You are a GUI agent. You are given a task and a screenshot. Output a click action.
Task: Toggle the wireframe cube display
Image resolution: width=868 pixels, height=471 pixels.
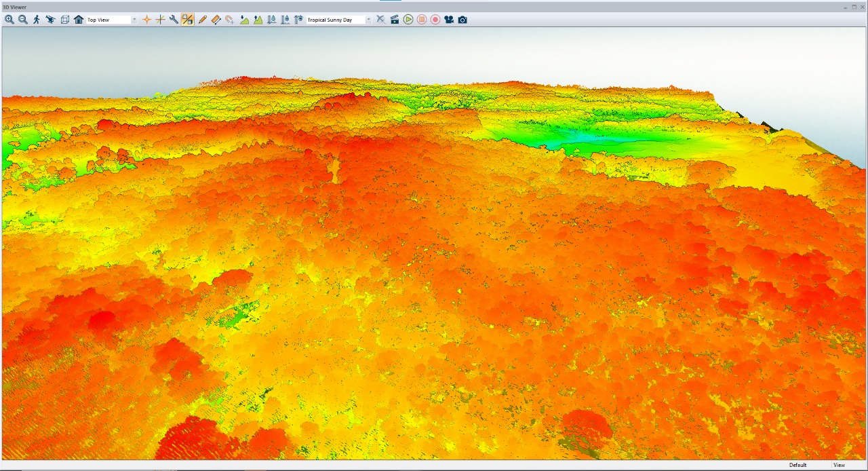pyautogui.click(x=65, y=20)
